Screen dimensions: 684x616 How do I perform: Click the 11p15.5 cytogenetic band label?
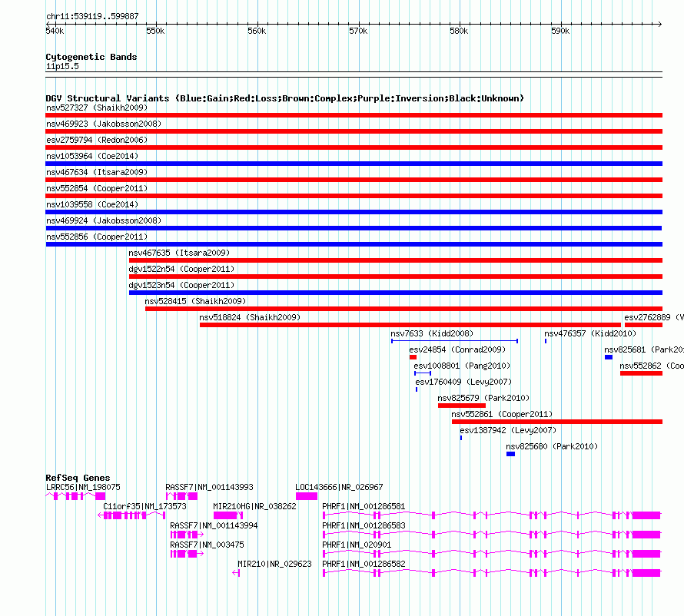click(x=62, y=66)
